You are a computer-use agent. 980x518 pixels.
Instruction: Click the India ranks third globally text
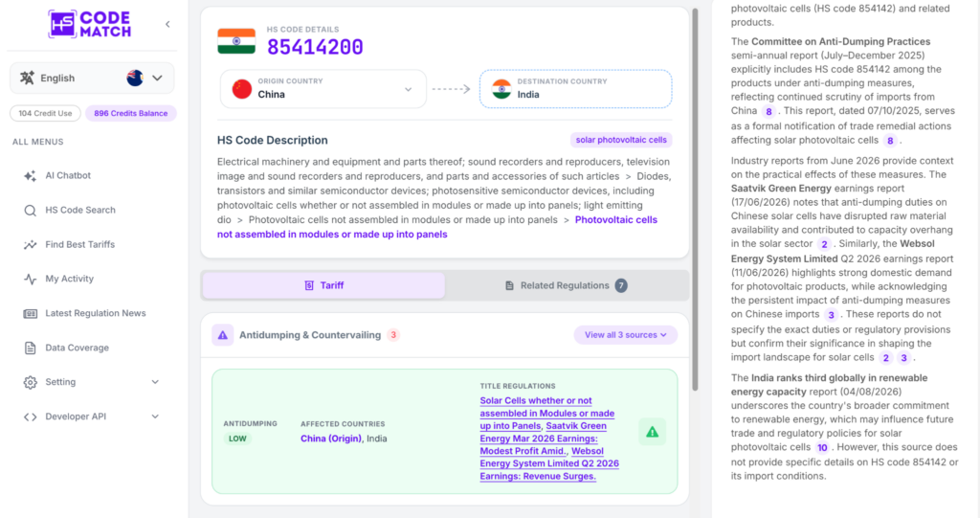(x=830, y=385)
